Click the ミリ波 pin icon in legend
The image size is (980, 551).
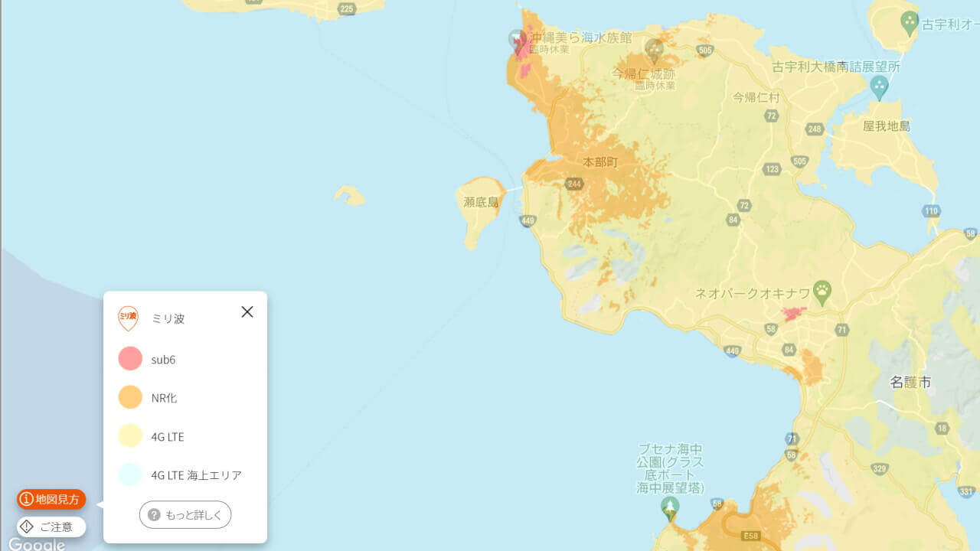(x=129, y=318)
